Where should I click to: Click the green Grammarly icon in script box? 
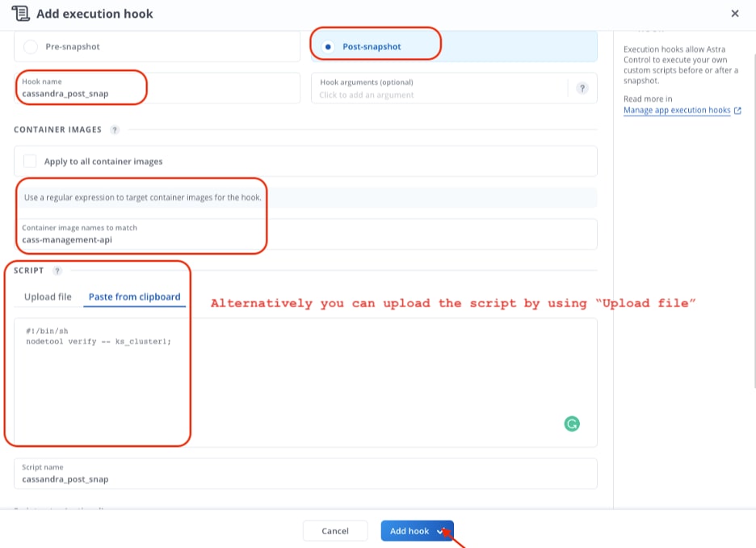click(572, 424)
